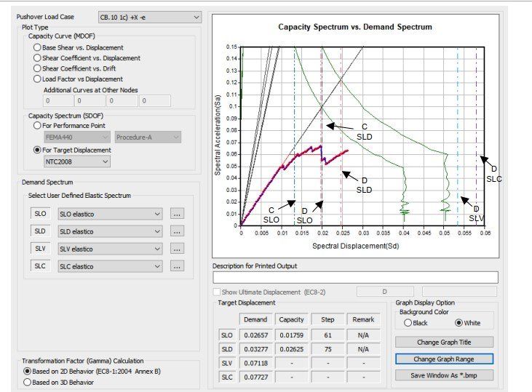Image resolution: width=532 pixels, height=392 pixels.
Task: Open the SLO elastico spectrum dropdown
Action: 110,214
